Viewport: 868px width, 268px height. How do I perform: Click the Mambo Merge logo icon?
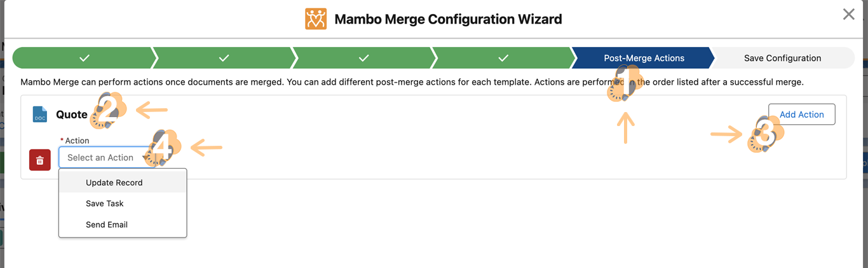(x=316, y=19)
